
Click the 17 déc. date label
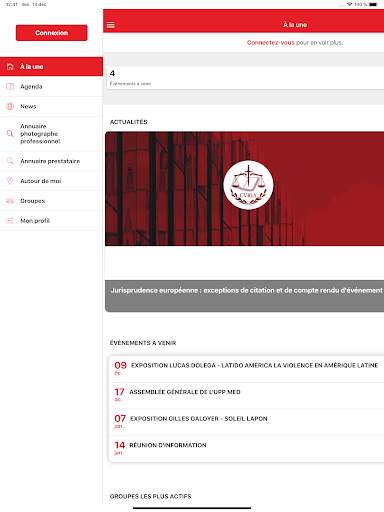coord(119,394)
